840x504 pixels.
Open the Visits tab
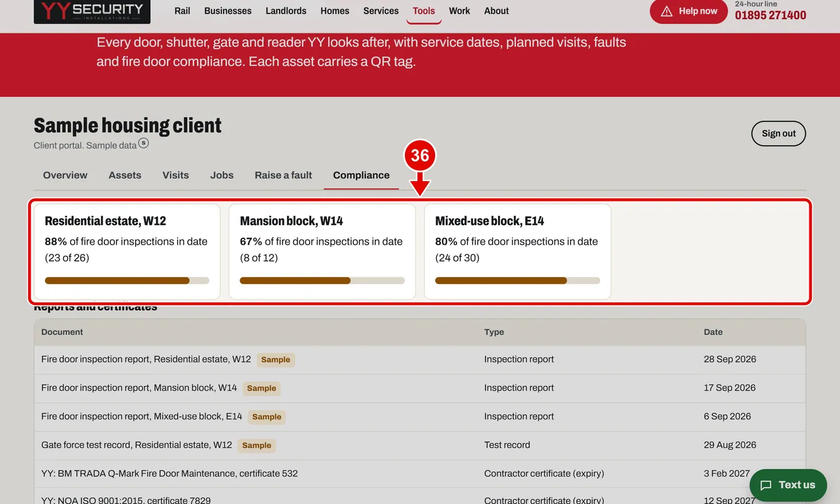tap(176, 175)
